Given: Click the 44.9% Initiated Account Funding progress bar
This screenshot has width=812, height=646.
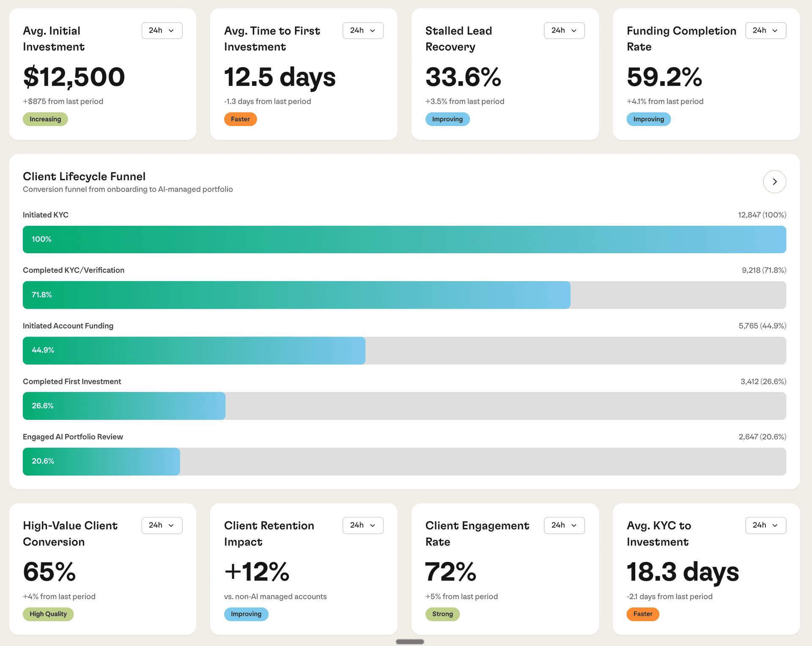Looking at the screenshot, I should [x=194, y=350].
